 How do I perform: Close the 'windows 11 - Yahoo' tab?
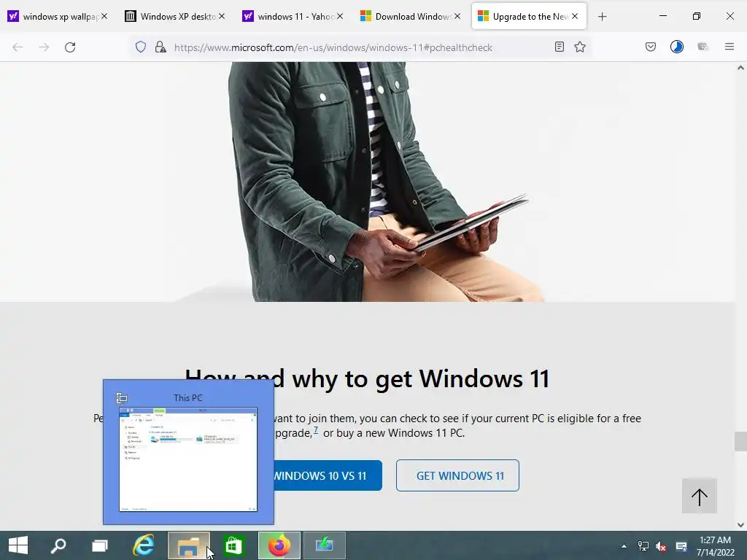(340, 16)
